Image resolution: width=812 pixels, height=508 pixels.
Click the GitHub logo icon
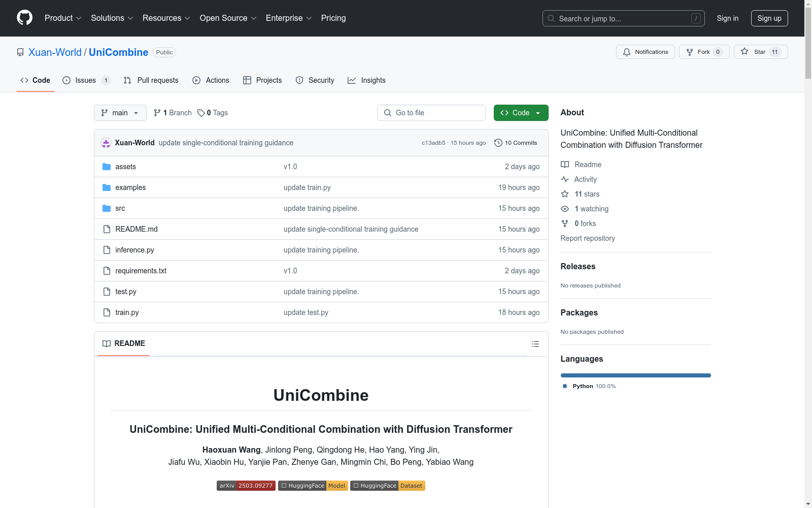(24, 18)
